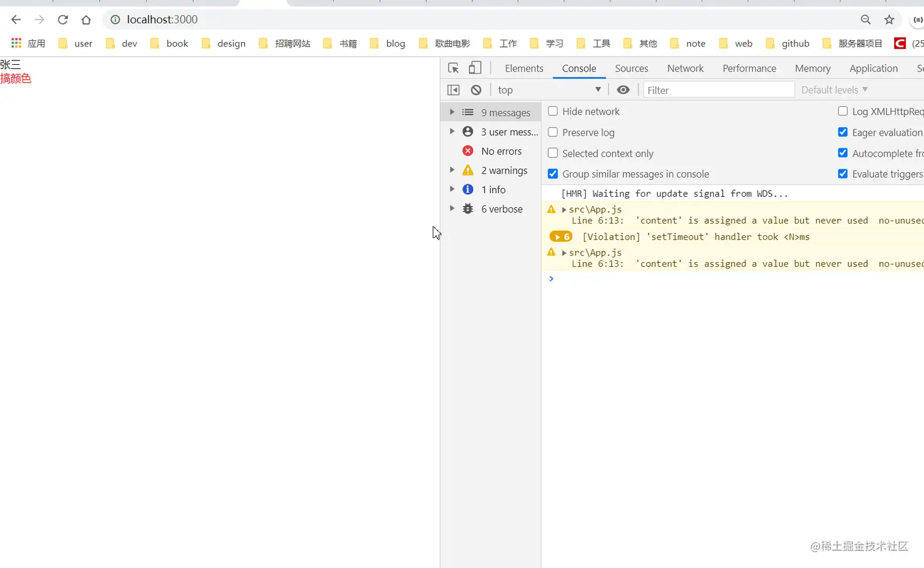Screen dimensions: 924x568
Task: Show the No errors message filter
Action: point(491,151)
